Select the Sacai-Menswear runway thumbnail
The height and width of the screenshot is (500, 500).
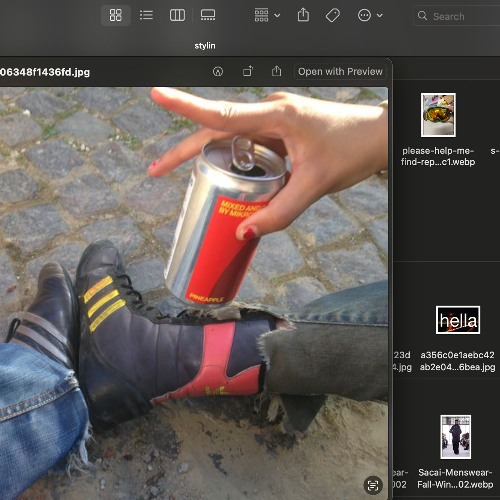tap(455, 437)
